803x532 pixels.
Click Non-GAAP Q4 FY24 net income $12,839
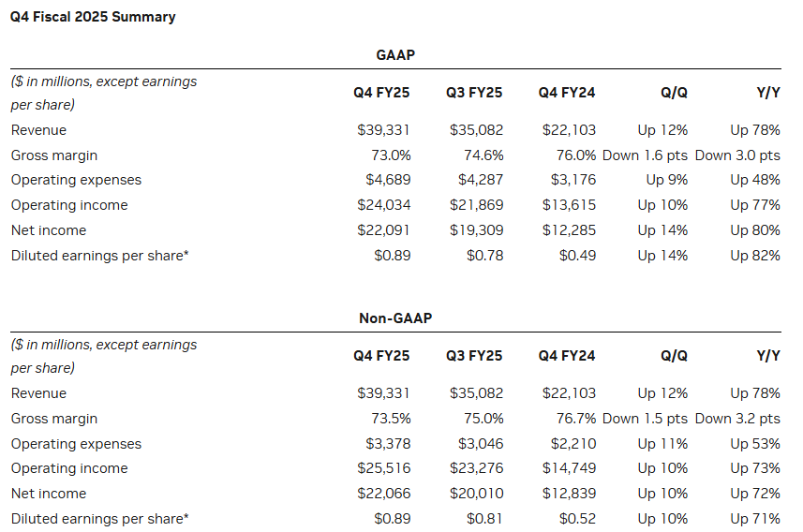[569, 494]
